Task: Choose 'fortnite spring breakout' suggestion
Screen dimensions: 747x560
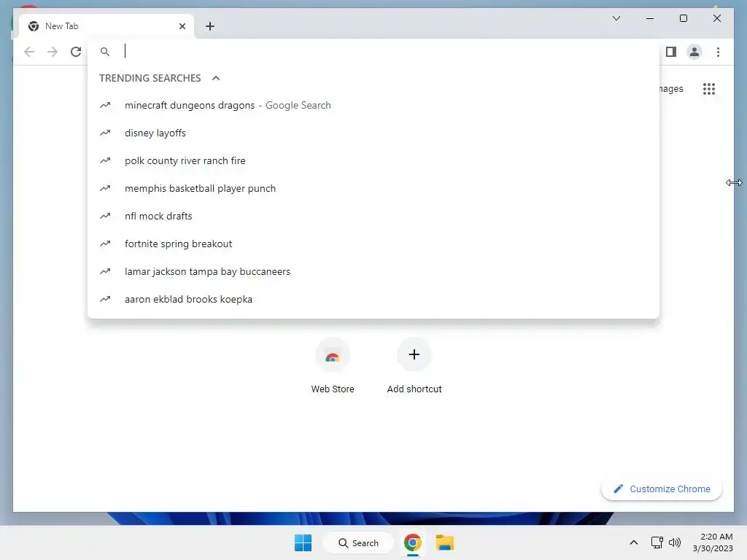Action: pyautogui.click(x=373, y=244)
